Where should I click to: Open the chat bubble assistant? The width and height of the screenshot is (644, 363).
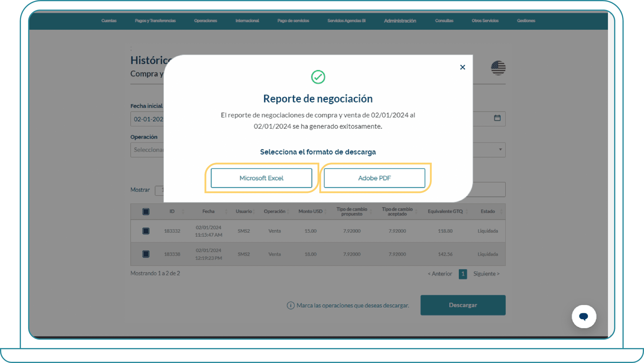click(x=584, y=317)
